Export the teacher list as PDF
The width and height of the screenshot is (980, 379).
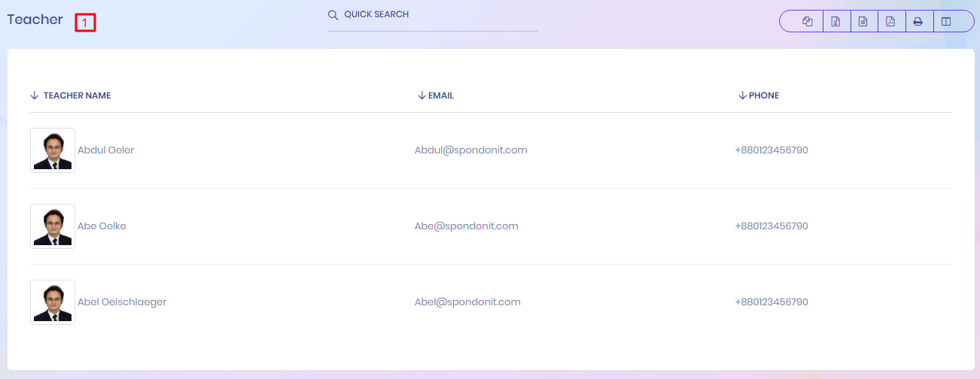pos(890,22)
